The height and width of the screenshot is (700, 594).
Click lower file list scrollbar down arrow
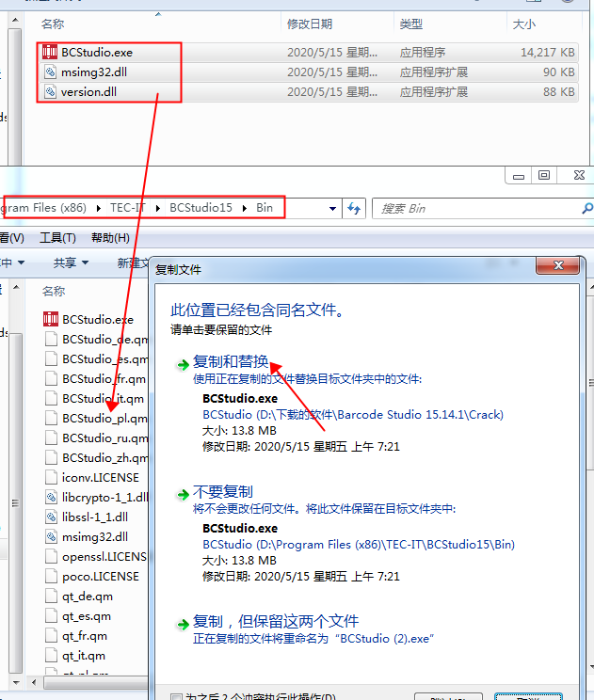click(16, 682)
